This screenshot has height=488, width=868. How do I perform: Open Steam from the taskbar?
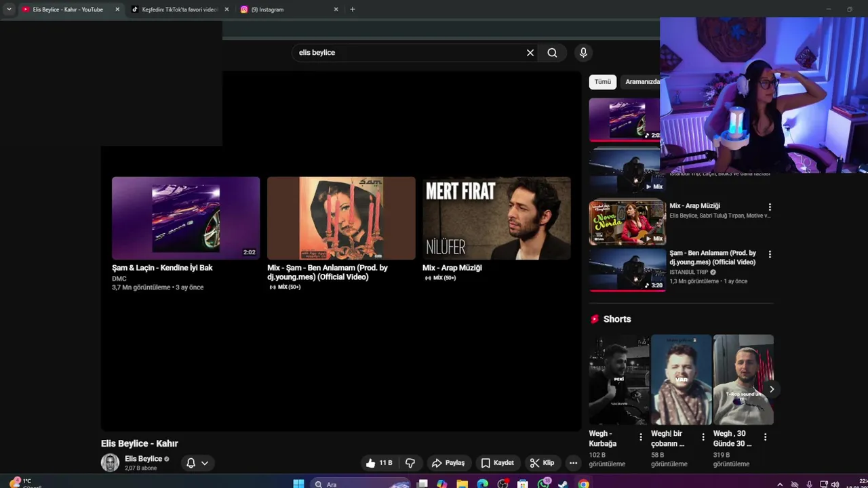click(563, 484)
